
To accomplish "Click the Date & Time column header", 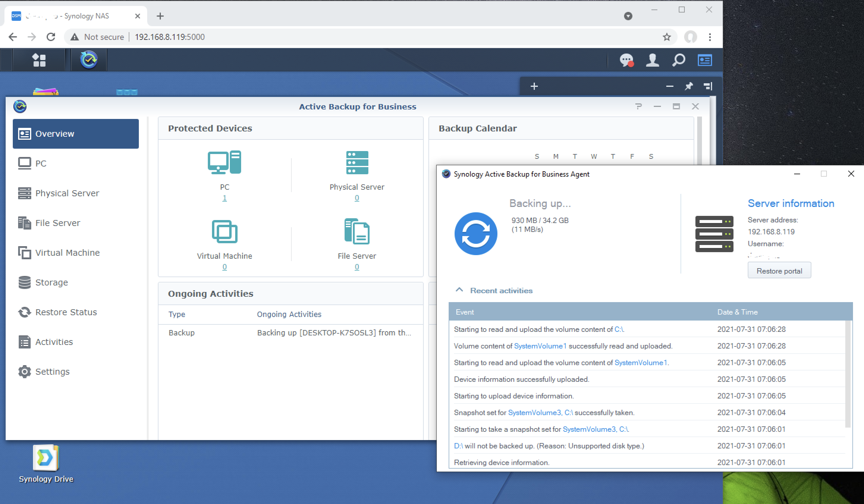I will click(737, 312).
